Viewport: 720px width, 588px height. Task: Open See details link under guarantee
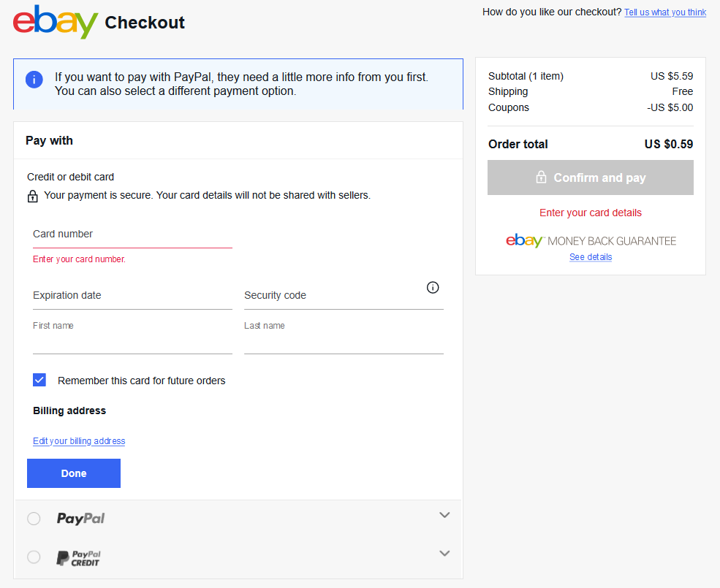tap(591, 257)
